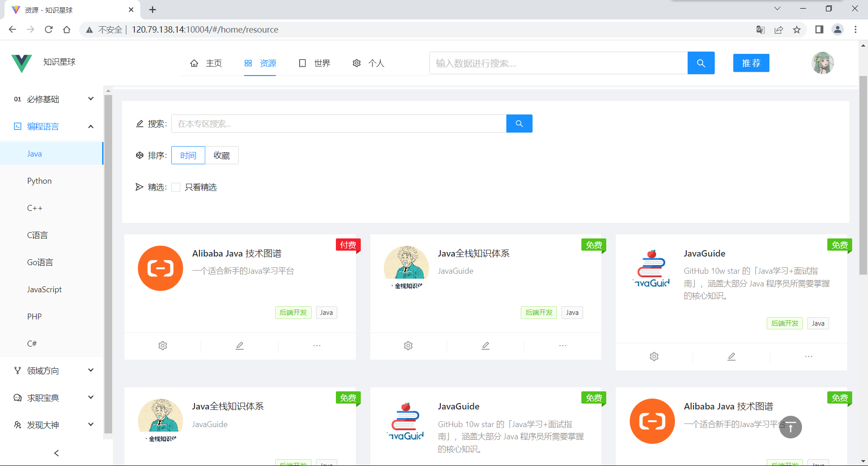This screenshot has height=466, width=868.
Task: Open Chrome profile icon
Action: (x=838, y=29)
